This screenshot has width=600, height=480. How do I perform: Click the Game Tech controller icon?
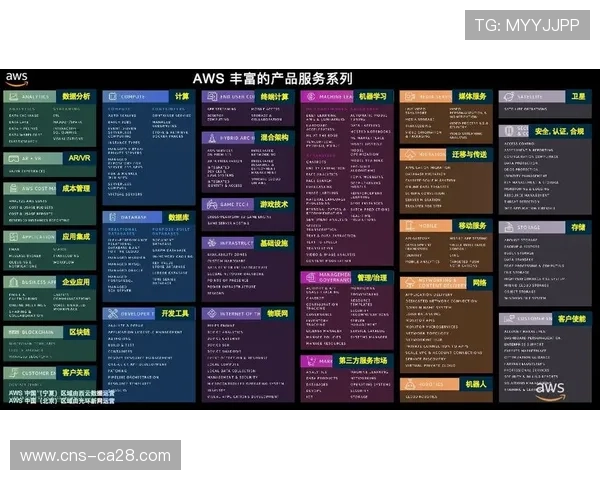tap(212, 204)
